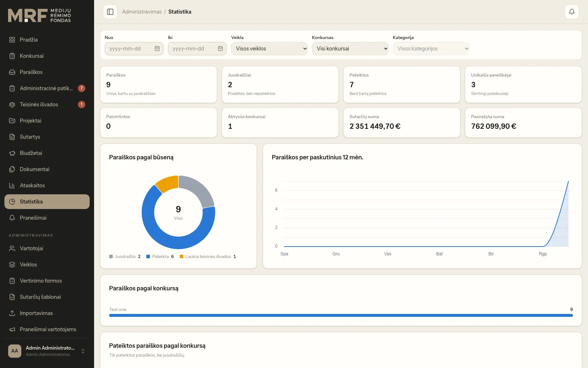Click the Projektai folder icon
This screenshot has height=368, width=588.
pos(12,121)
